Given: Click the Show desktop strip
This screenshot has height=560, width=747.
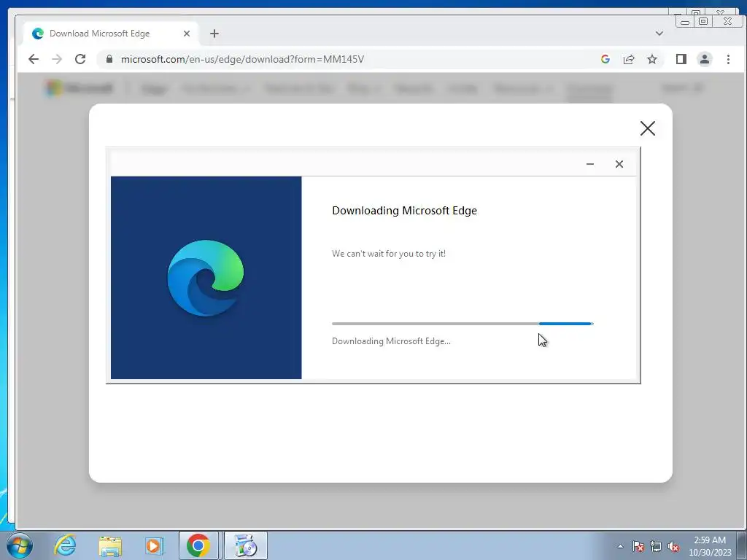Looking at the screenshot, I should pyautogui.click(x=741, y=545).
